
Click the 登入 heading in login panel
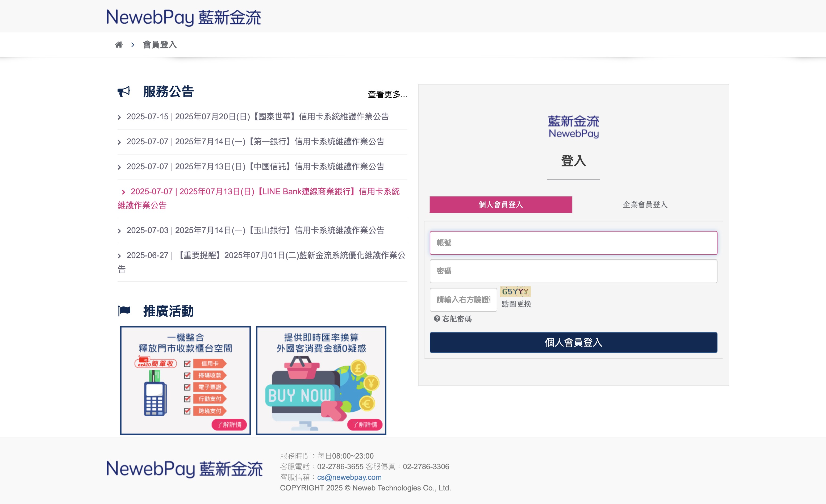(574, 161)
